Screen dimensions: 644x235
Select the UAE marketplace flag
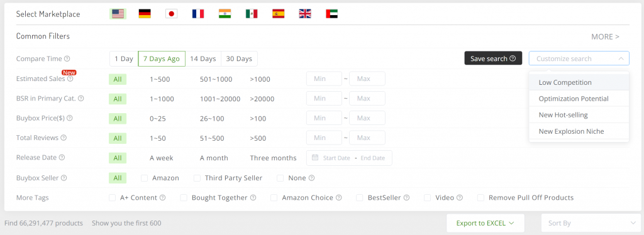point(331,14)
